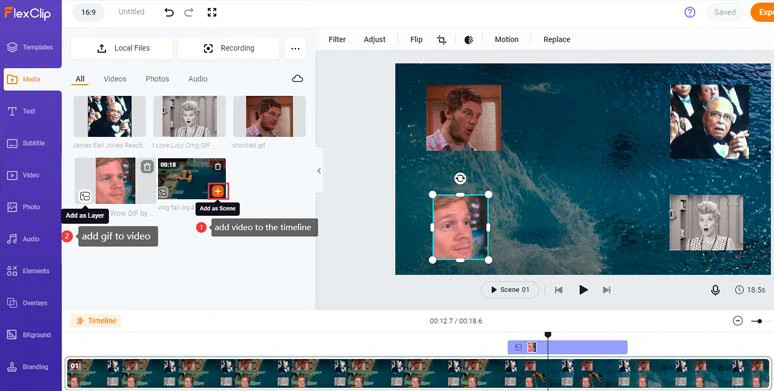
Task: Click the help question mark icon
Action: click(690, 12)
